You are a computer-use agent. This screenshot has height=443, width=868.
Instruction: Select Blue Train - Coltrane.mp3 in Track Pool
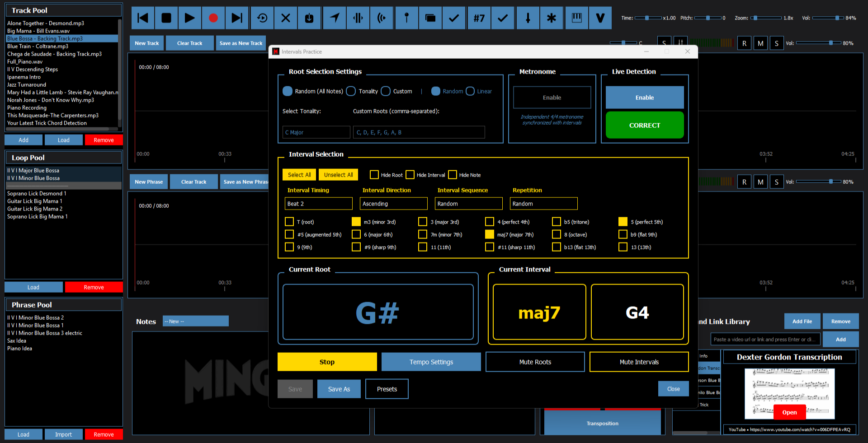38,46
